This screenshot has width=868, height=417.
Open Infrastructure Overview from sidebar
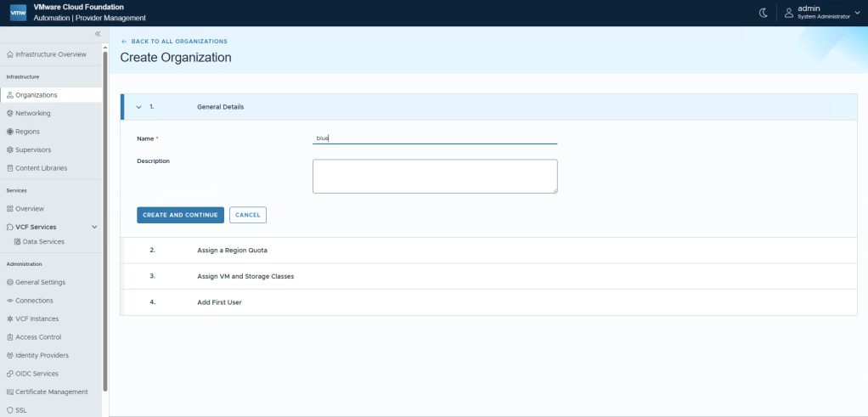[x=50, y=54]
